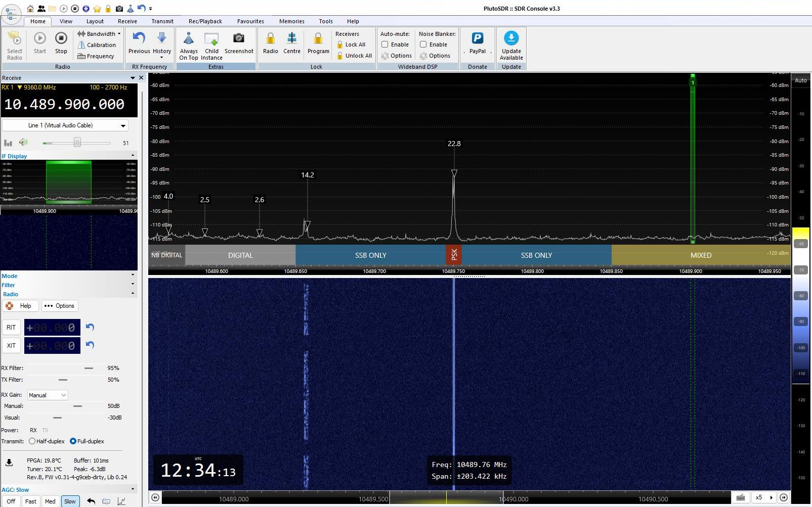
Task: Switch to the Rec/Playback tab
Action: 205,21
